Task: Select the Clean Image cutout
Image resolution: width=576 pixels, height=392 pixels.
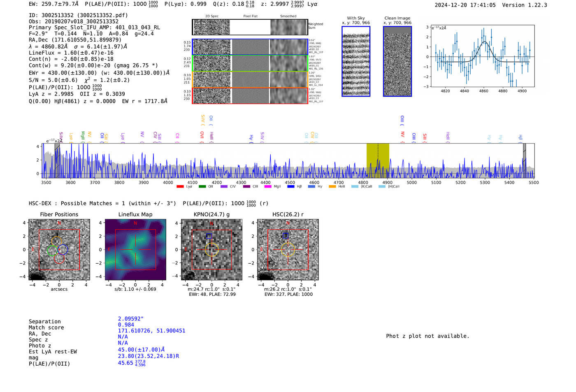Action: pyautogui.click(x=397, y=61)
